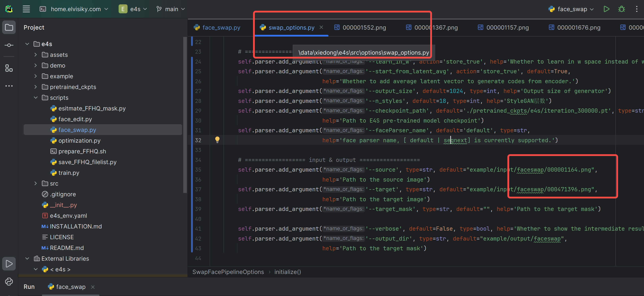Click the PyCharm logo icon
Screen dimensions: 644x296
click(9, 9)
